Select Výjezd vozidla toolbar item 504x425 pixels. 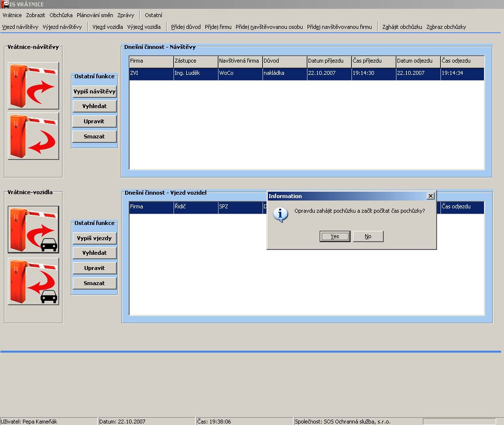pyautogui.click(x=144, y=27)
